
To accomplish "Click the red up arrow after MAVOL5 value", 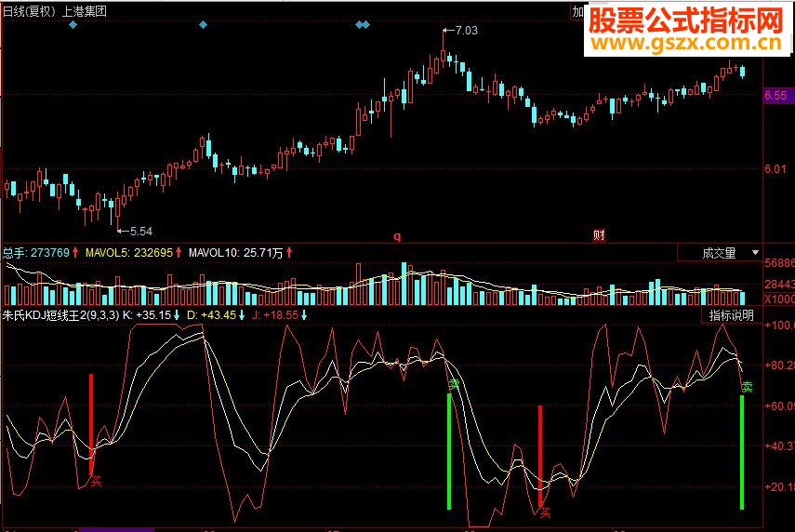I will (179, 253).
